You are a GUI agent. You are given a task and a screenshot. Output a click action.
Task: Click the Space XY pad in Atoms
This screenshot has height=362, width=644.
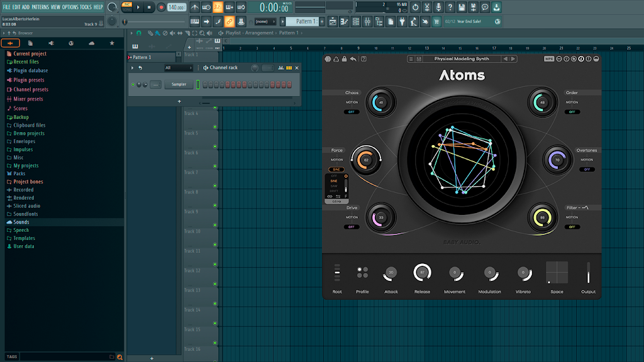(x=557, y=273)
